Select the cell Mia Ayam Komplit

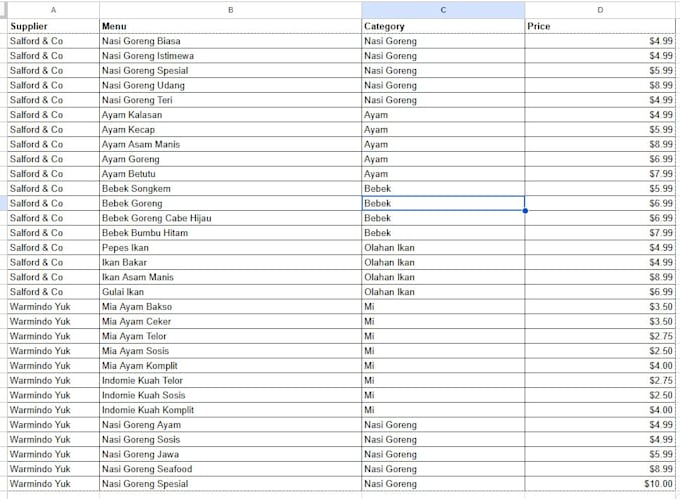230,365
